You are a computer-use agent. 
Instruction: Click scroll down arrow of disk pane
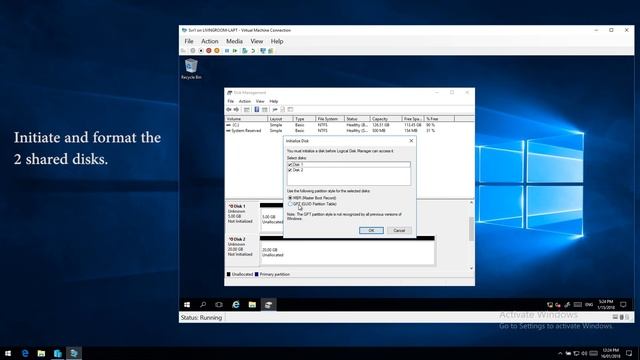471,268
